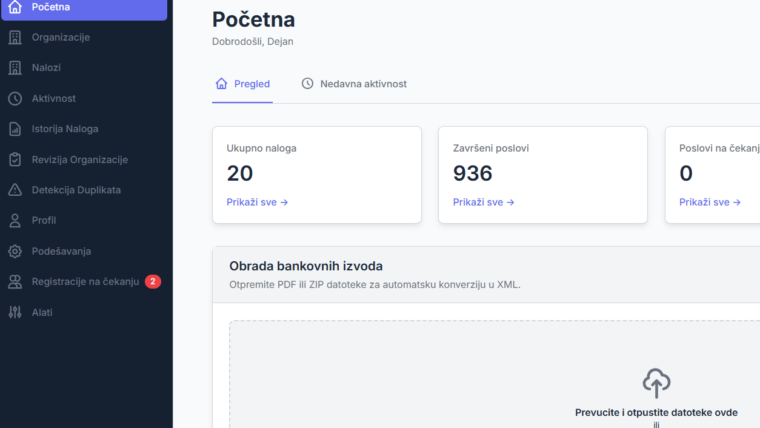Click the Početna home icon in sidebar
Screen dimensions: 760x428
coord(14,7)
